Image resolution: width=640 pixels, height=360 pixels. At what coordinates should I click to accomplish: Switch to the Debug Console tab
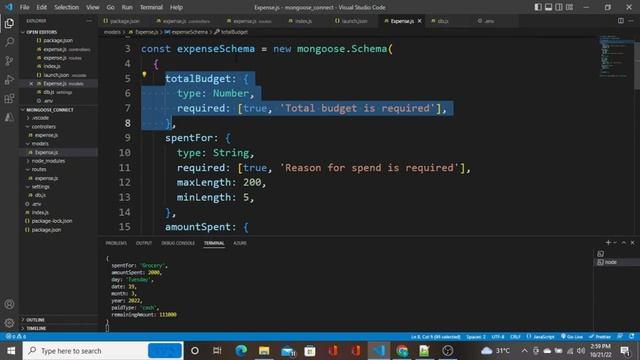(x=178, y=243)
